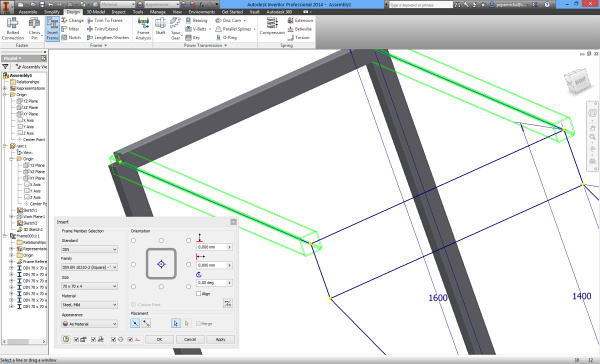Click the Belleville spring tool
This screenshot has width=600, height=364.
300,29
